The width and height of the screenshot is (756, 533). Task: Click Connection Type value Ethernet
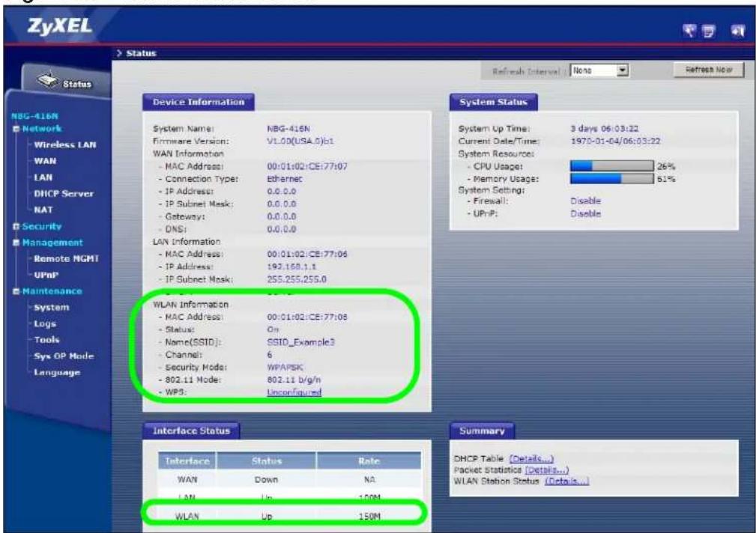click(x=285, y=179)
